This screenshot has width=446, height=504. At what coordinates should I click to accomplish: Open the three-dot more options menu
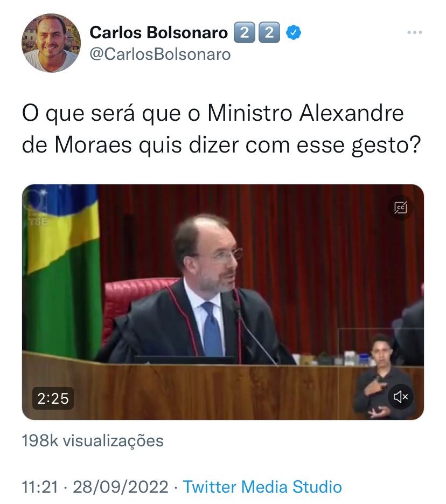415,32
